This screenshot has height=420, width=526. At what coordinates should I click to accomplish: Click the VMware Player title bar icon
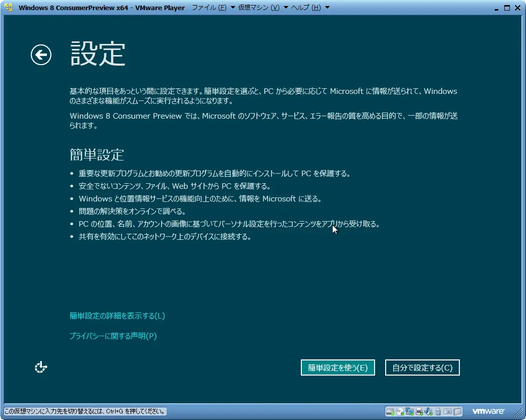pyautogui.click(x=9, y=8)
